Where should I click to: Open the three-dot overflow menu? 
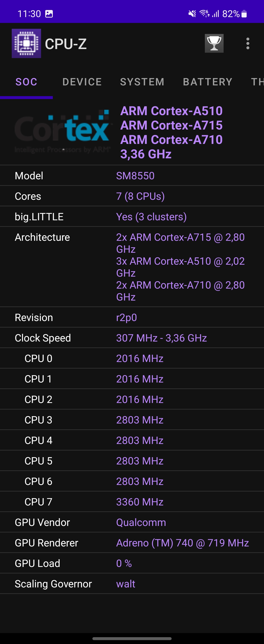[248, 43]
